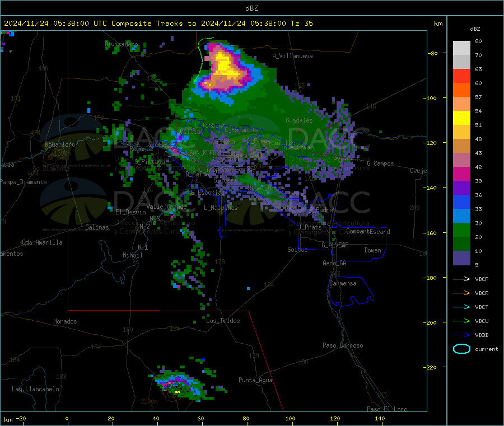Viewport: 504px width, 426px height.
Task: Click the 'Cda_Amarilla' map label
Action: click(42, 242)
